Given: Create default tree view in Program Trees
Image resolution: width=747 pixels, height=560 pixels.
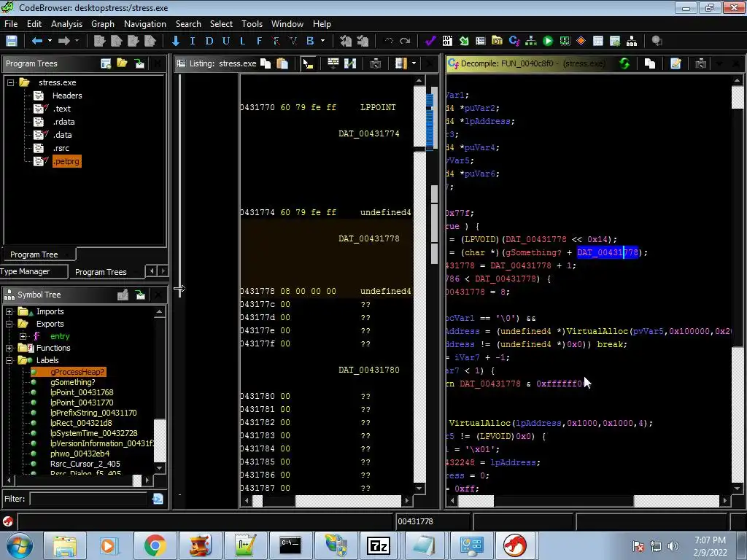Looking at the screenshot, I should 106,63.
